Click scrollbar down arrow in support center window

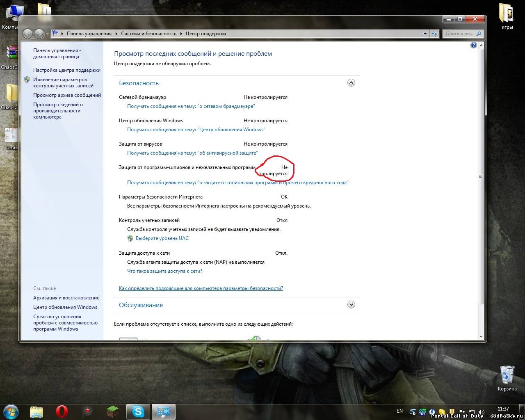(481, 336)
